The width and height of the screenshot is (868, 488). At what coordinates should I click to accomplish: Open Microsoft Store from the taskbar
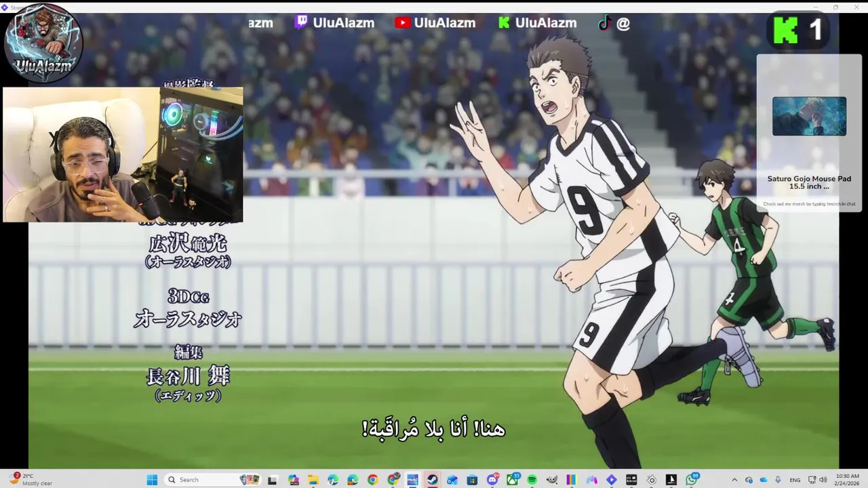coord(472,480)
